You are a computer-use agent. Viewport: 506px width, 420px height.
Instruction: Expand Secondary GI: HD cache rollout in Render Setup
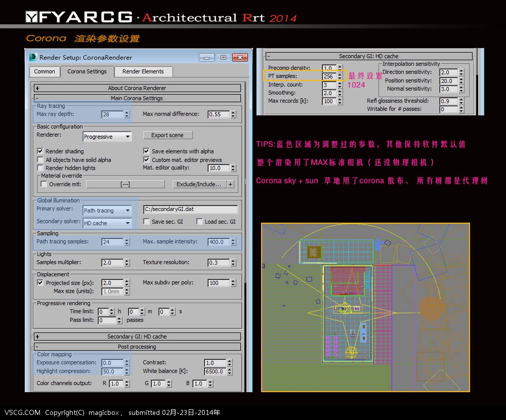point(137,337)
